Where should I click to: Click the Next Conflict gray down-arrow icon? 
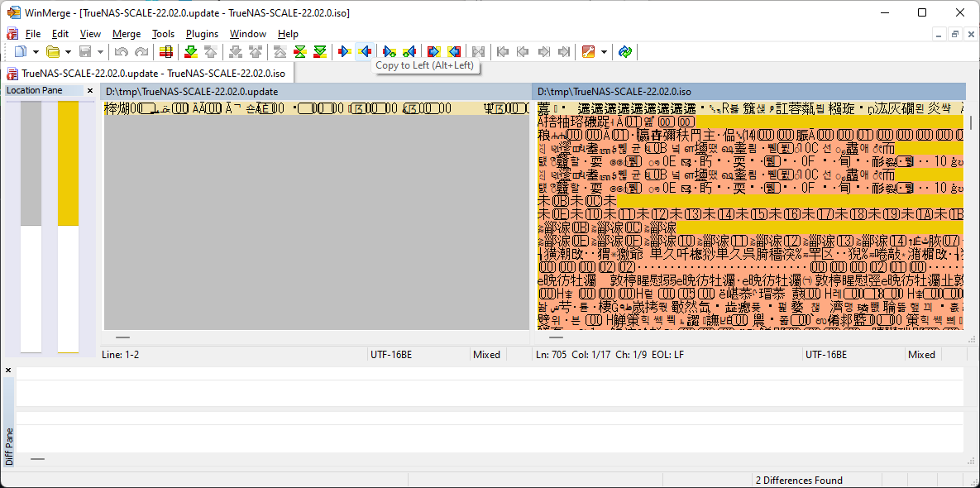point(236,52)
